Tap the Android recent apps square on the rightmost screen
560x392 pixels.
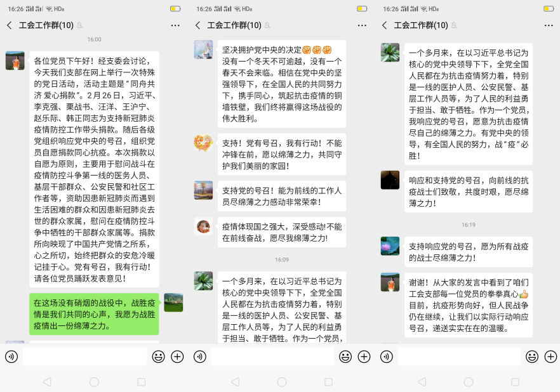click(515, 382)
